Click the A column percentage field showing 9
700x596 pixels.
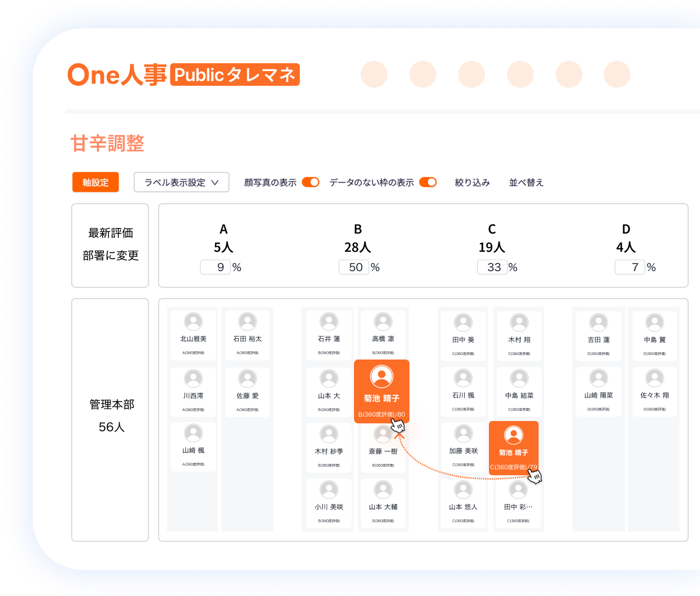(x=216, y=267)
